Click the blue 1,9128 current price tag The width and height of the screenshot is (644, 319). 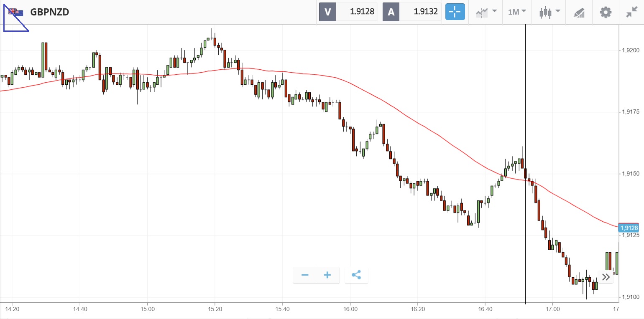(x=629, y=228)
